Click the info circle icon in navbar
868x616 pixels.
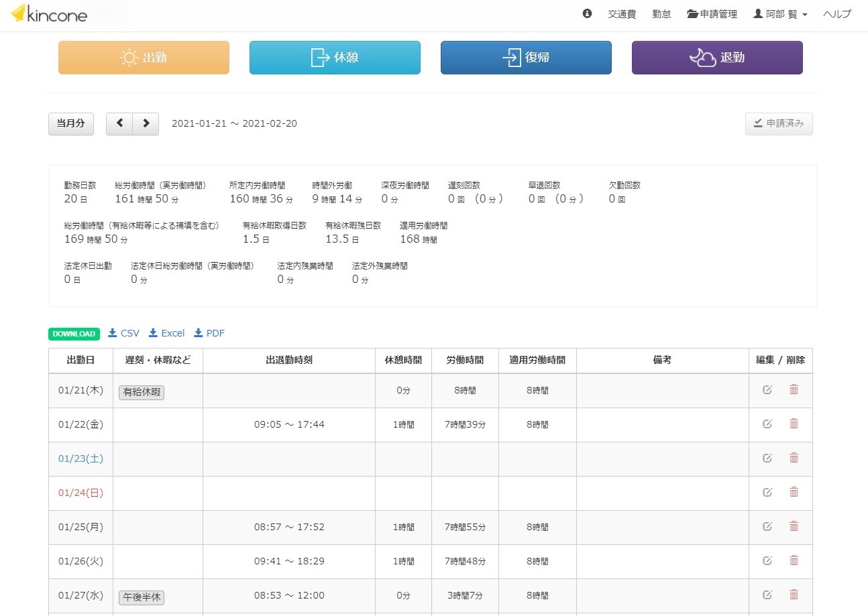click(587, 14)
